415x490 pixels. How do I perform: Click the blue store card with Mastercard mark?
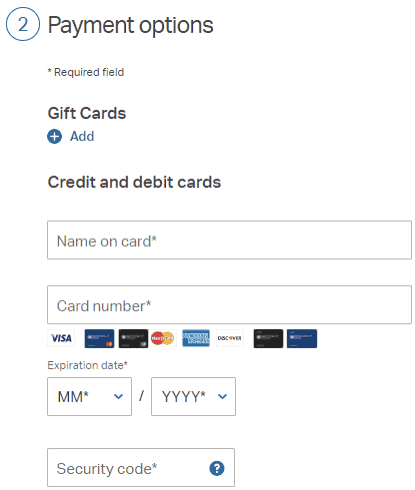pos(99,338)
